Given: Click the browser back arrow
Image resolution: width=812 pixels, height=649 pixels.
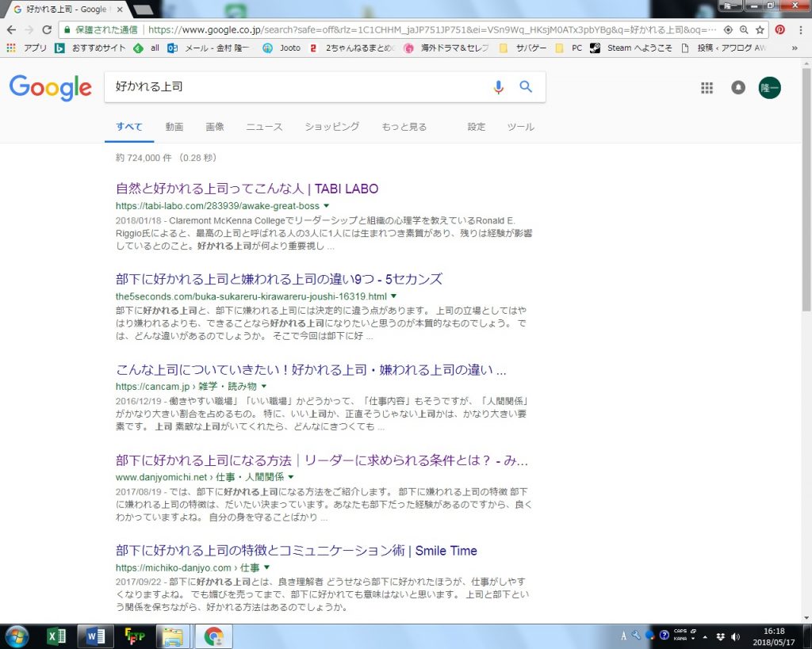Looking at the screenshot, I should tap(11, 30).
